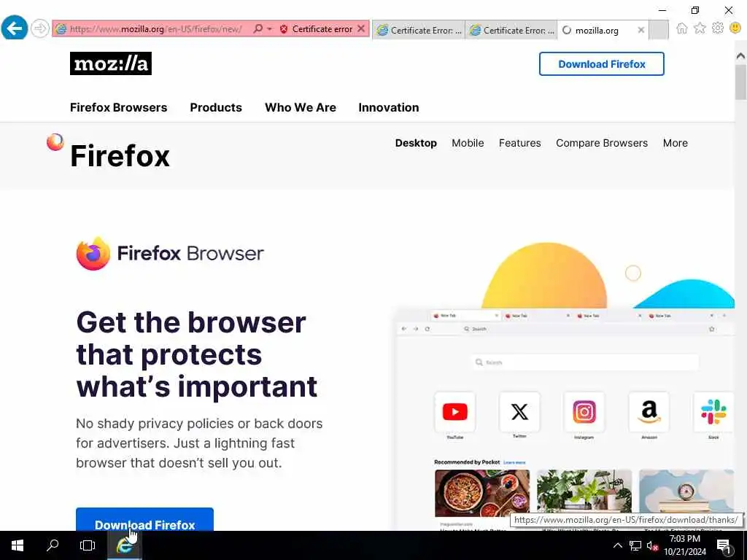Image resolution: width=747 pixels, height=560 pixels.
Task: Click the scroll up arrow of scrollbar
Action: (740, 55)
